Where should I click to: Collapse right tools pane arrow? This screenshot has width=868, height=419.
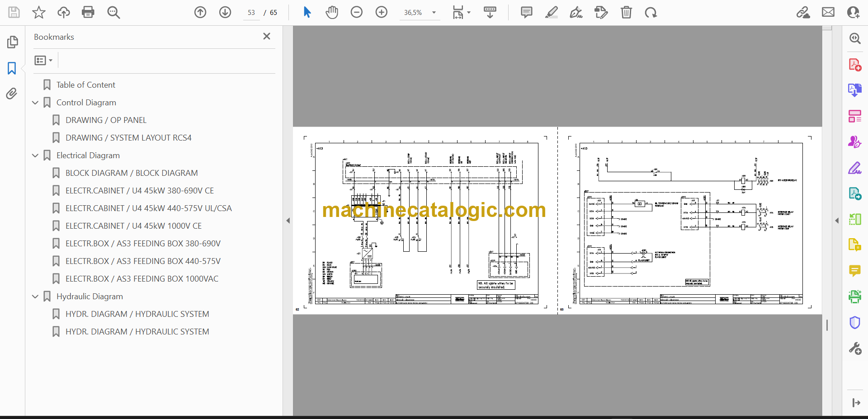coord(837,221)
